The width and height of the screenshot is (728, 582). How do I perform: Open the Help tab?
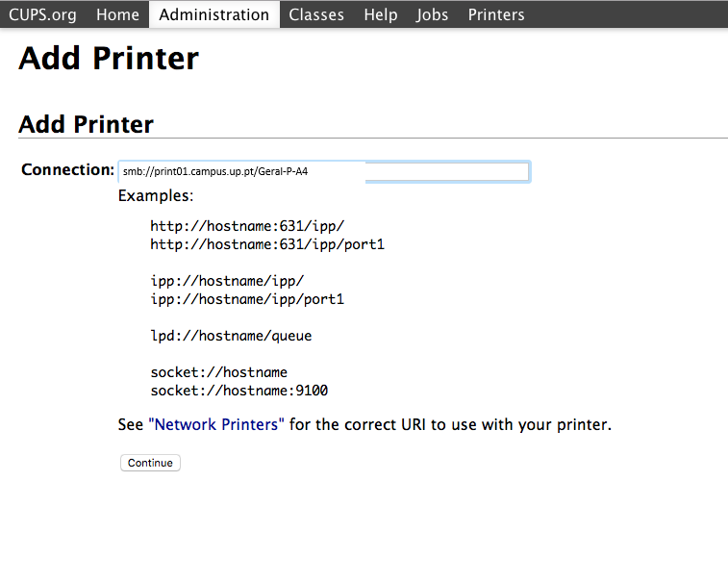381,14
